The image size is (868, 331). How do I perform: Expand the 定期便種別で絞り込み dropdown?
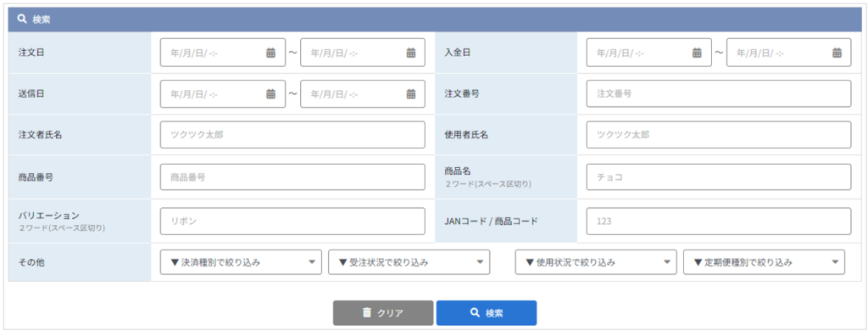point(764,262)
